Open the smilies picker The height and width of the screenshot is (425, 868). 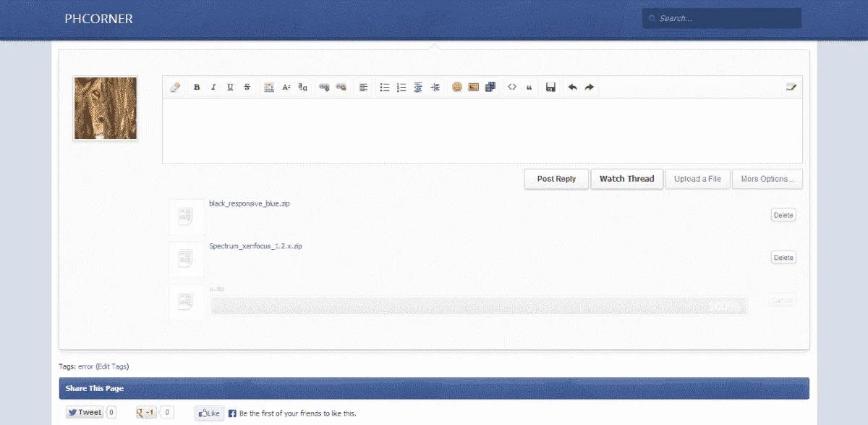tap(457, 87)
